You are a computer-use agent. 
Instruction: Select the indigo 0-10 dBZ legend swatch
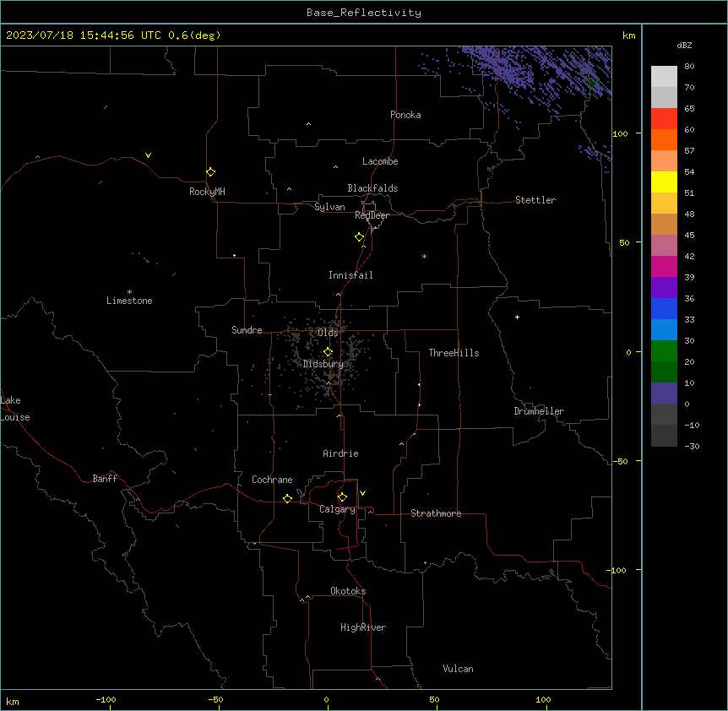click(x=664, y=393)
